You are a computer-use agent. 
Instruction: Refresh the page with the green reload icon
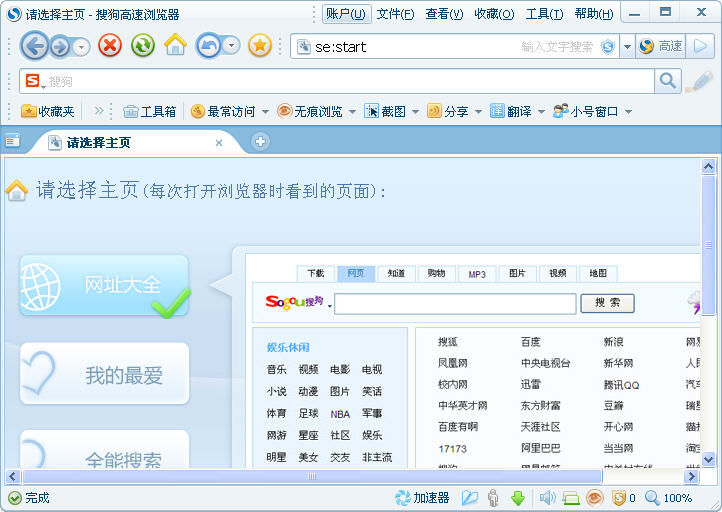tap(143, 46)
